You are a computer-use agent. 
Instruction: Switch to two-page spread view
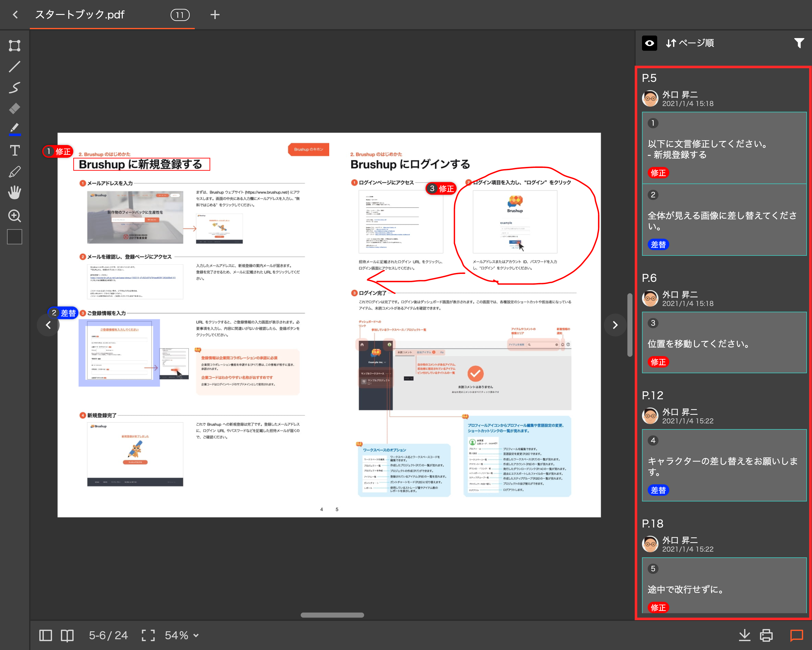coord(67,635)
